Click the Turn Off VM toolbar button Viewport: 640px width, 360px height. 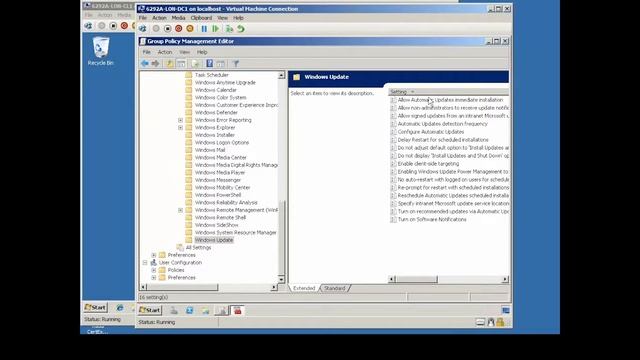click(x=167, y=29)
